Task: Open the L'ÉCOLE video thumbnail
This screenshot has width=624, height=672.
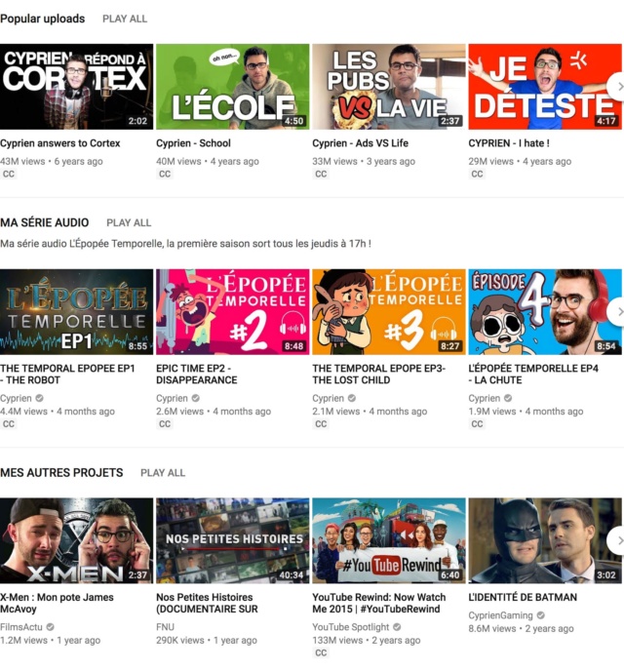Action: click(232, 87)
